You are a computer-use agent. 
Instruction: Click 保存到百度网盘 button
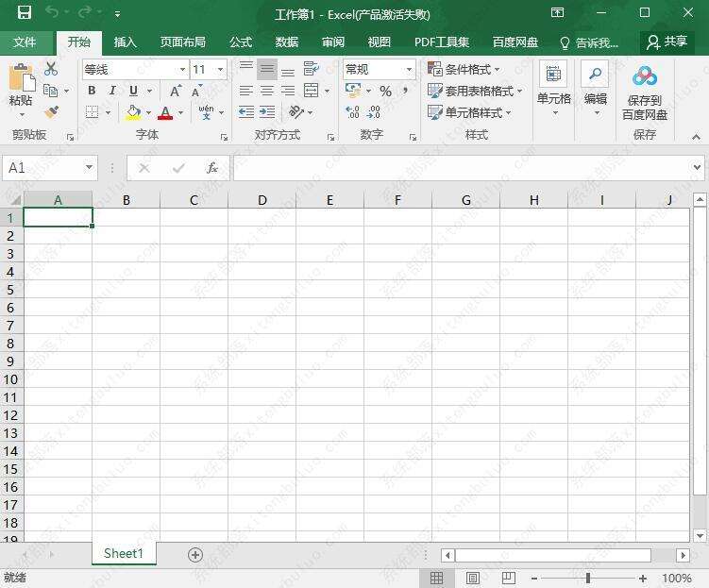[645, 93]
